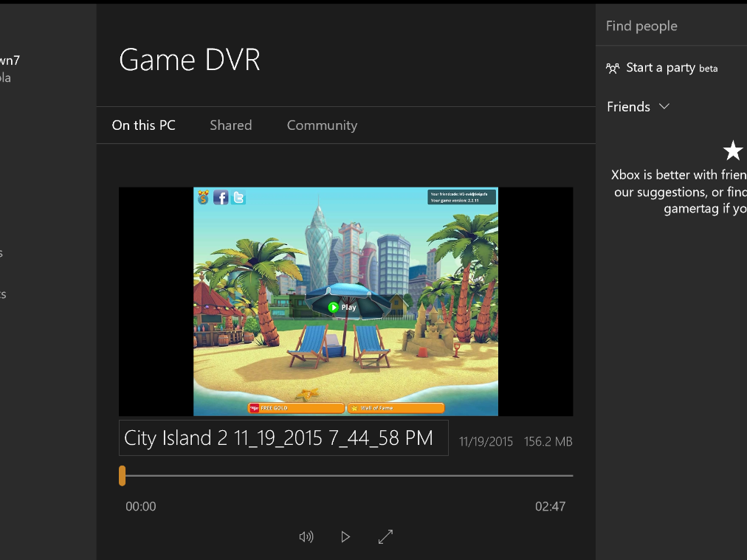747x560 pixels.
Task: Click the 00:00 elapsed time label
Action: pyautogui.click(x=140, y=506)
